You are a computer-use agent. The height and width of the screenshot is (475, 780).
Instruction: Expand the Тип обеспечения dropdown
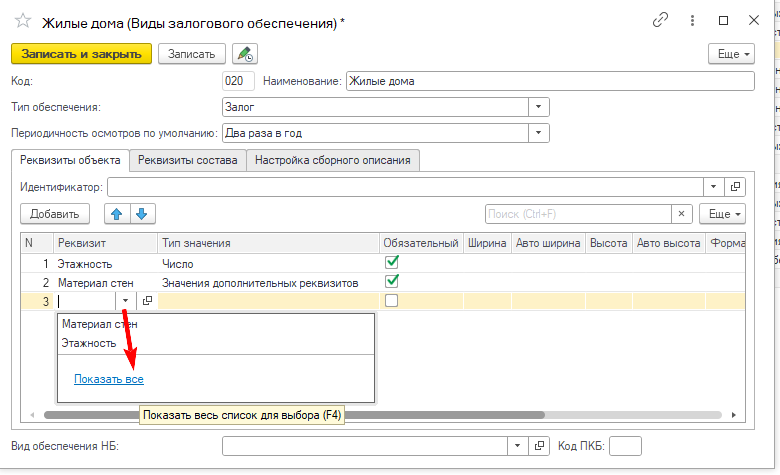click(538, 107)
